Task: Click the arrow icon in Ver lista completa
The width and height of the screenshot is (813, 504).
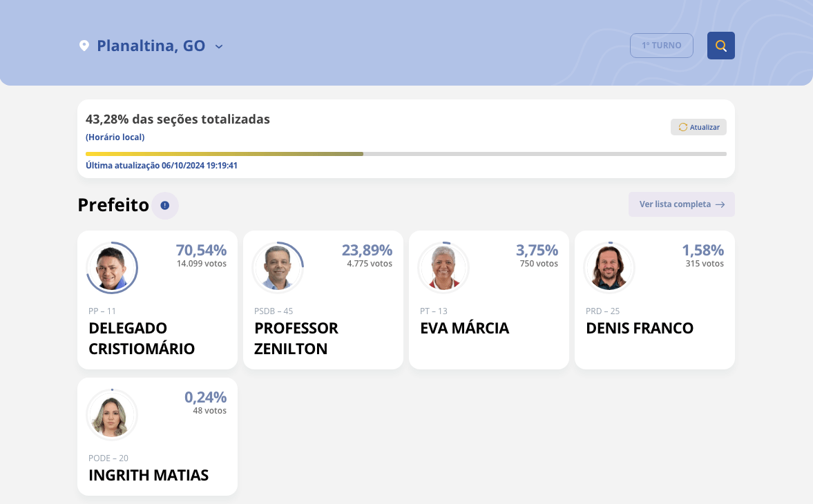Action: tap(720, 204)
